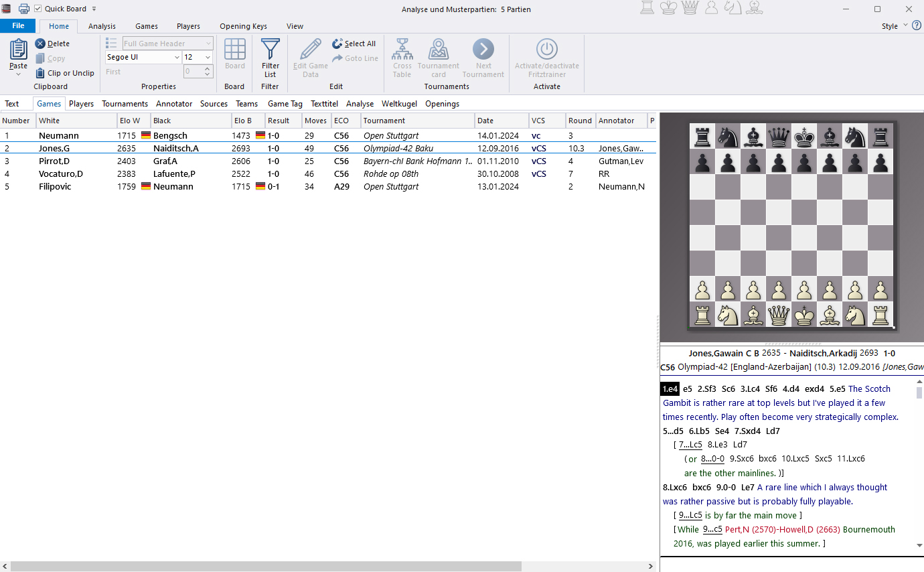
Task: Use Goto Line in the Edit group
Action: [x=355, y=58]
